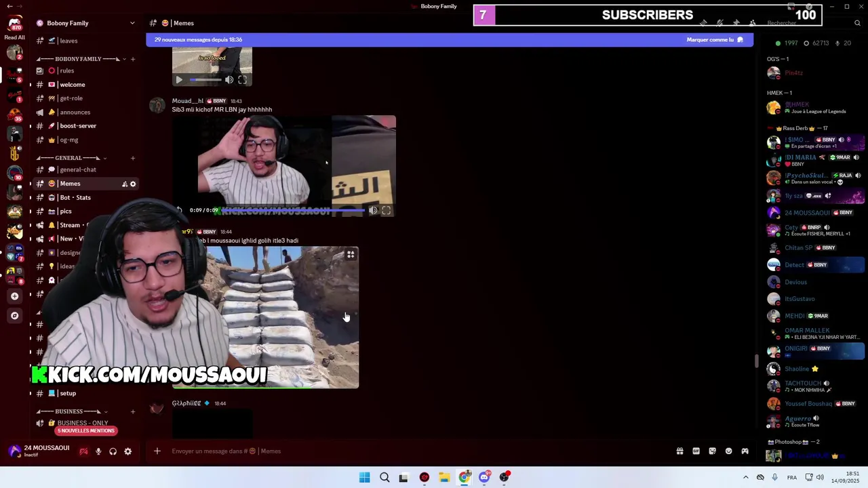Jump to new messages banner since 18:36
Viewport: 868px width, 488px height.
tap(198, 40)
